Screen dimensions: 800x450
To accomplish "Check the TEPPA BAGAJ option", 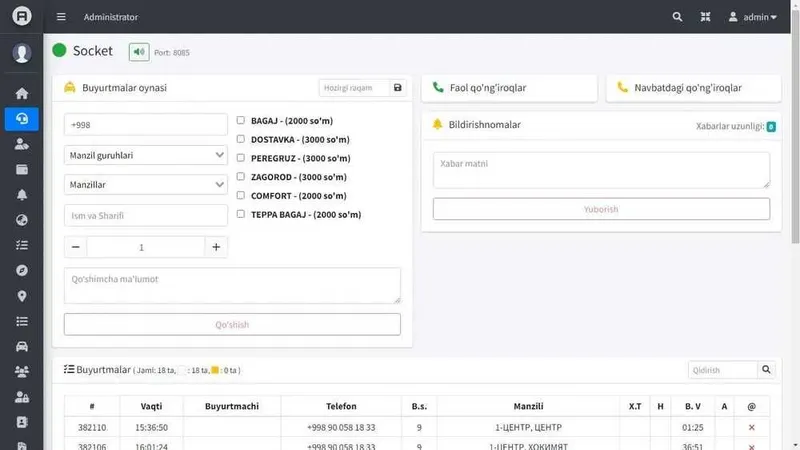I will tap(240, 214).
